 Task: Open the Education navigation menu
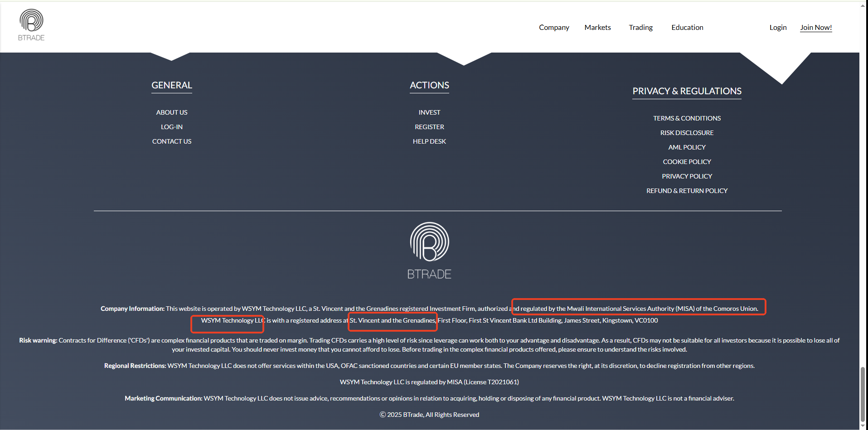point(687,28)
